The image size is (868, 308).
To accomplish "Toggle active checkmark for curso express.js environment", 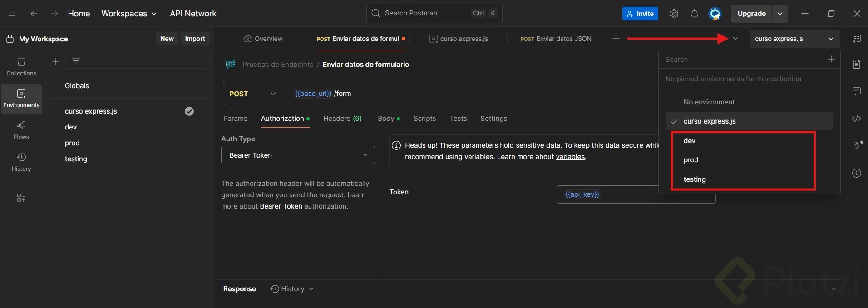I will [x=189, y=111].
